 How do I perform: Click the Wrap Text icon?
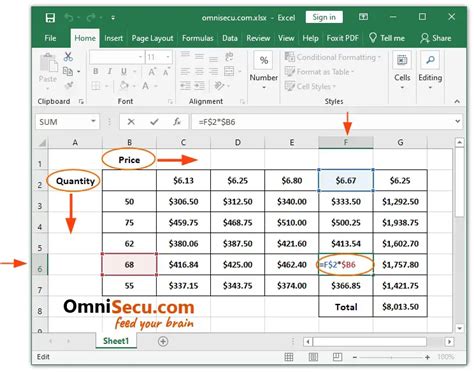(x=229, y=57)
